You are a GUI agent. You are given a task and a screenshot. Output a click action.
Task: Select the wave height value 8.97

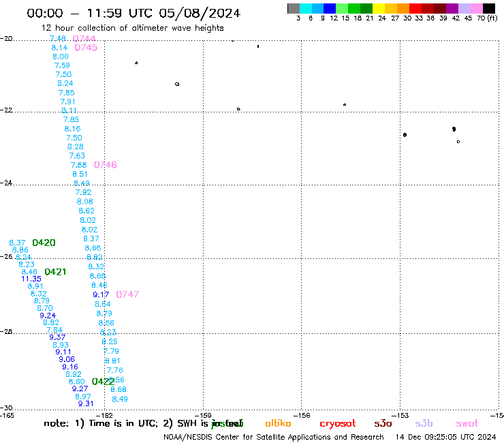[83, 397]
